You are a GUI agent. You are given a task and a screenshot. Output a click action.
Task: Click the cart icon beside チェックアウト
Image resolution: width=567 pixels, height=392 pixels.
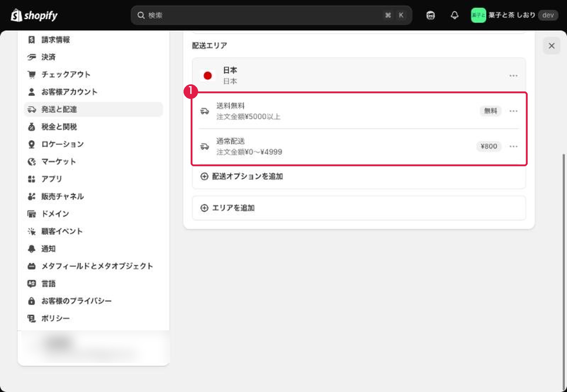click(32, 74)
